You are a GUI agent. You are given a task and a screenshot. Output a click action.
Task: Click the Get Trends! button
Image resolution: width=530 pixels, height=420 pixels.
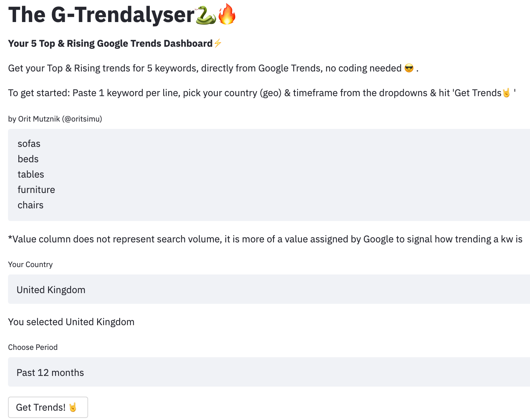point(48,407)
